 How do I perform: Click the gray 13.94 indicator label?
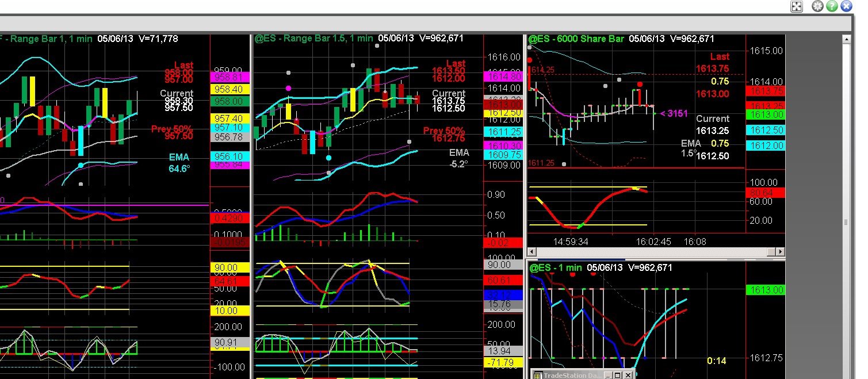504,351
